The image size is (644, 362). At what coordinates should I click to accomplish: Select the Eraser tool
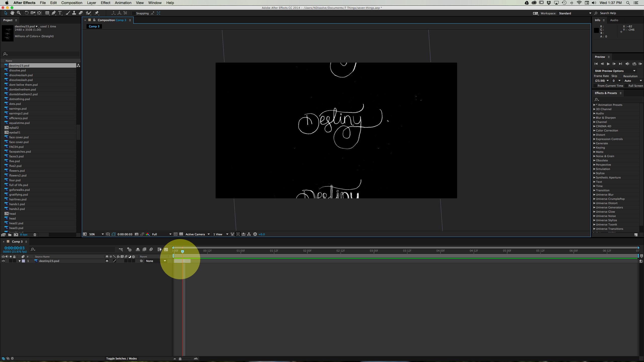(x=80, y=13)
